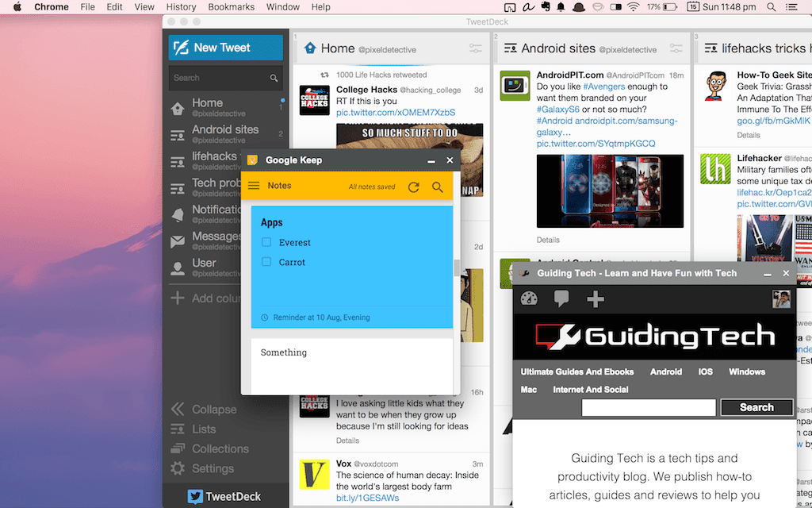Click the GuidingTech logo banner
The height and width of the screenshot is (508, 812).
click(x=654, y=337)
